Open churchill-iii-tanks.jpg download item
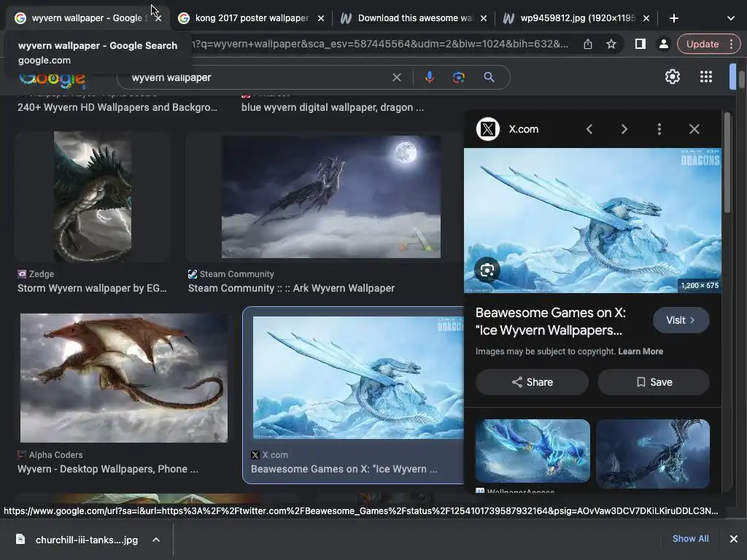This screenshot has width=747, height=560. pos(86,540)
